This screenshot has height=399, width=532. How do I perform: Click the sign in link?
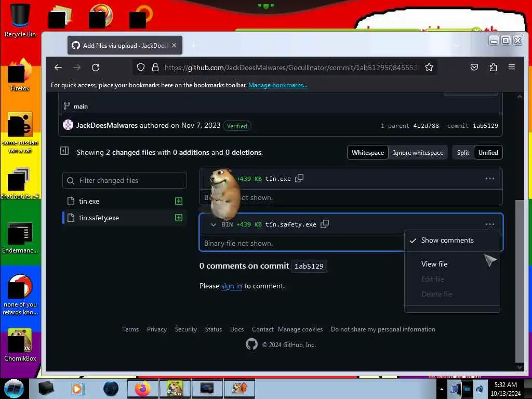[231, 286]
